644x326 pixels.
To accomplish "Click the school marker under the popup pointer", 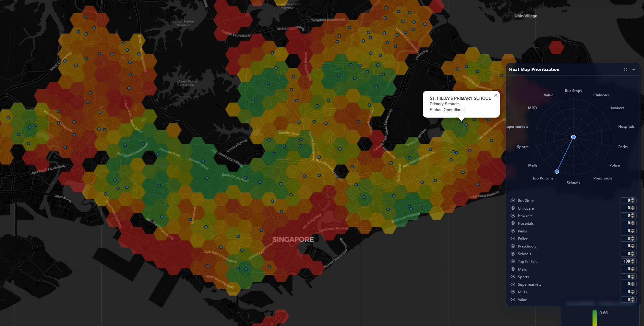I will pos(461,122).
